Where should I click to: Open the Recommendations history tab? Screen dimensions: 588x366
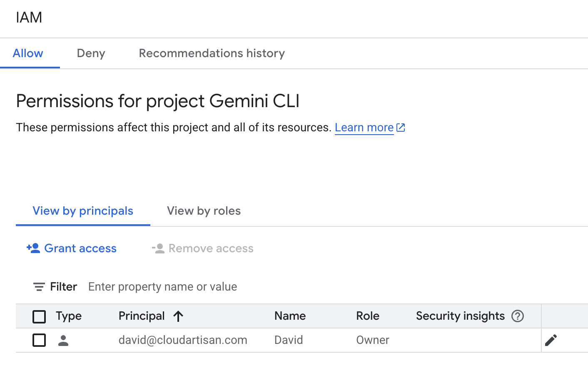pyautogui.click(x=212, y=53)
